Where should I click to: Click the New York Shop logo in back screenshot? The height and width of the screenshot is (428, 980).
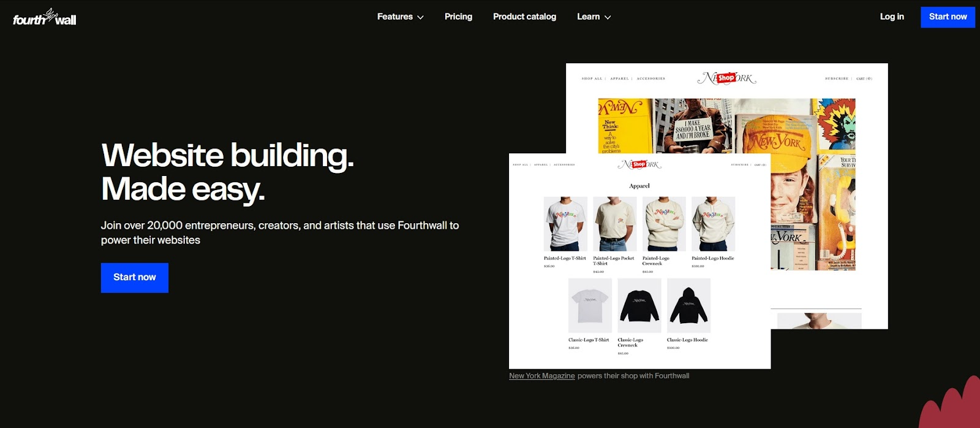click(x=726, y=78)
